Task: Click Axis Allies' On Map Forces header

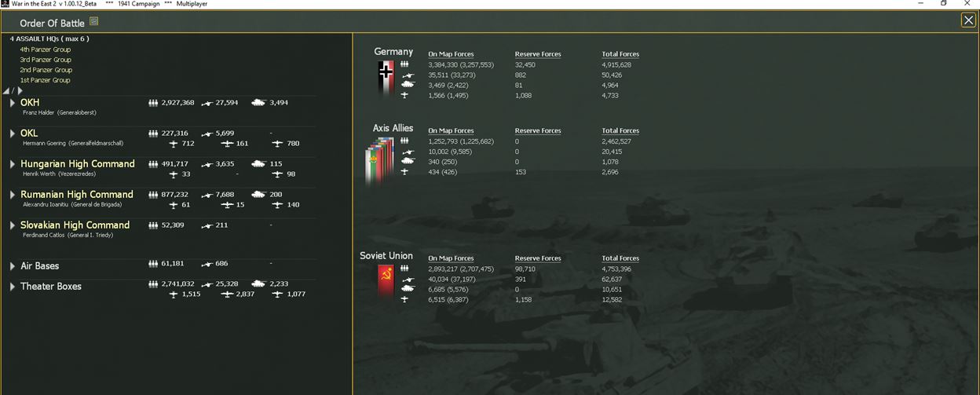Action: [x=451, y=131]
